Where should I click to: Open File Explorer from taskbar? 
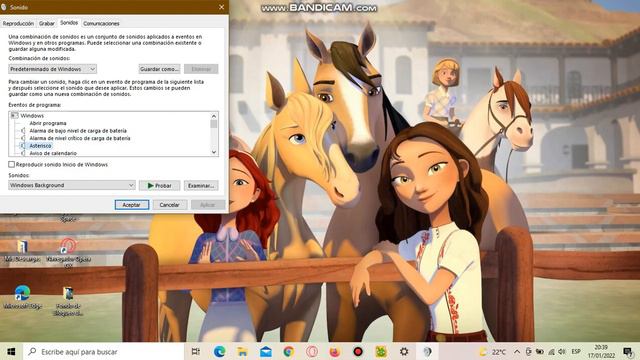[x=242, y=351]
